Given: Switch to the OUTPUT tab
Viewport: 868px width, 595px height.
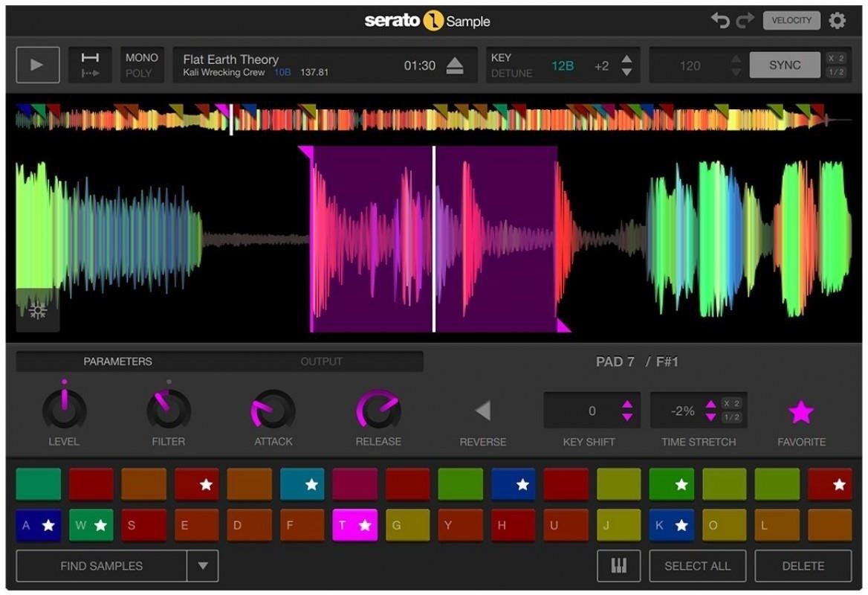Looking at the screenshot, I should (x=321, y=361).
